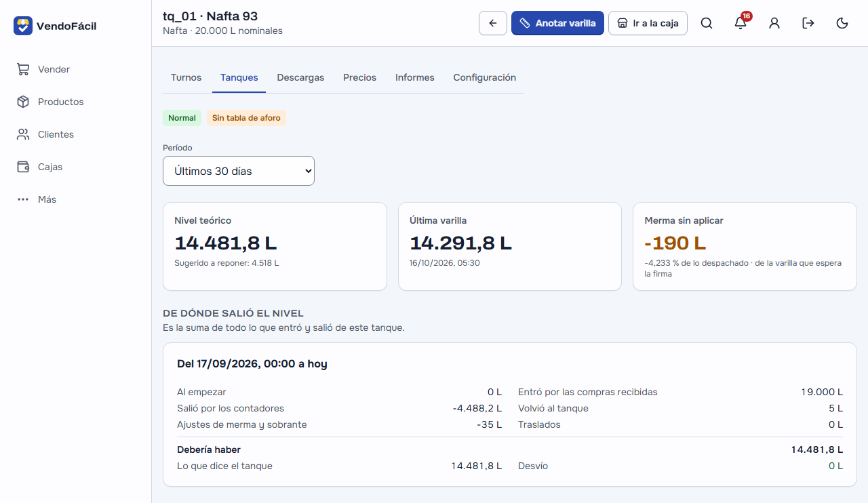Click the Nivel teórico value 14.481,8 L
This screenshot has width=868, height=503.
coord(226,243)
